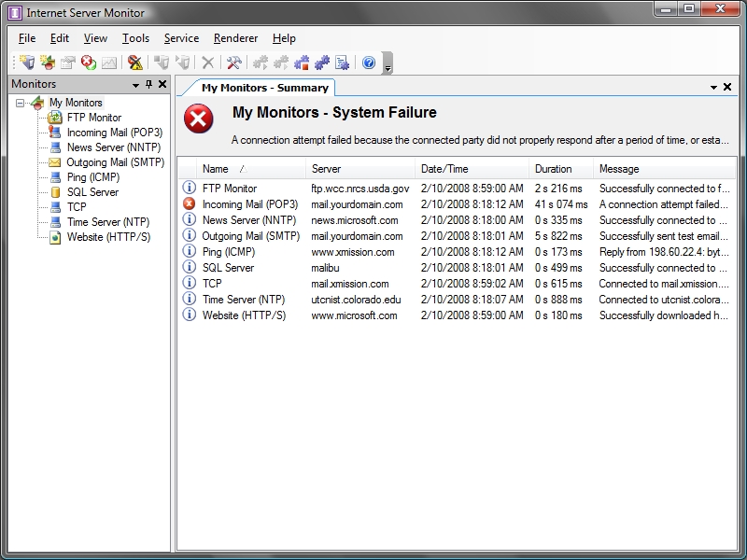Screen dimensions: 747x560
Task: Open the Monitors panel dropdown arrow
Action: click(135, 85)
